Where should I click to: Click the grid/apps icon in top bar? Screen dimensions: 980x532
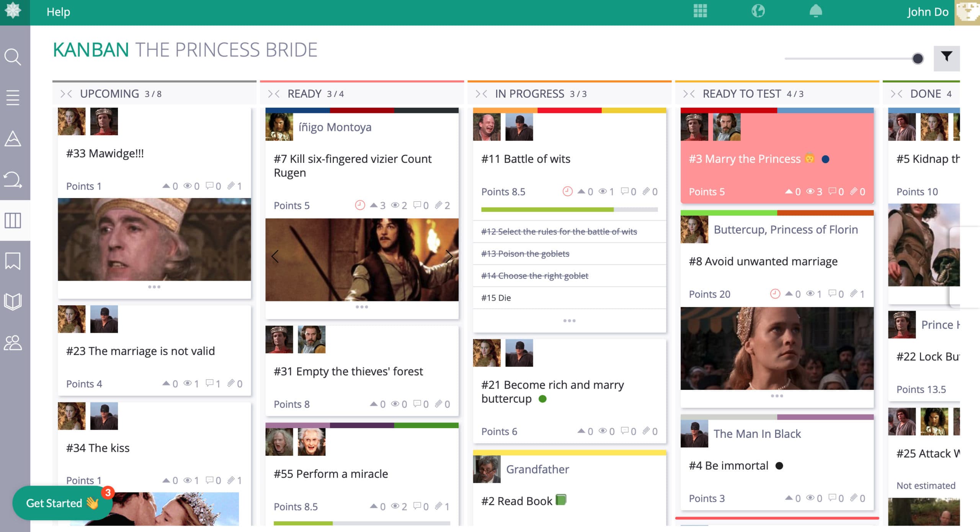tap(701, 12)
